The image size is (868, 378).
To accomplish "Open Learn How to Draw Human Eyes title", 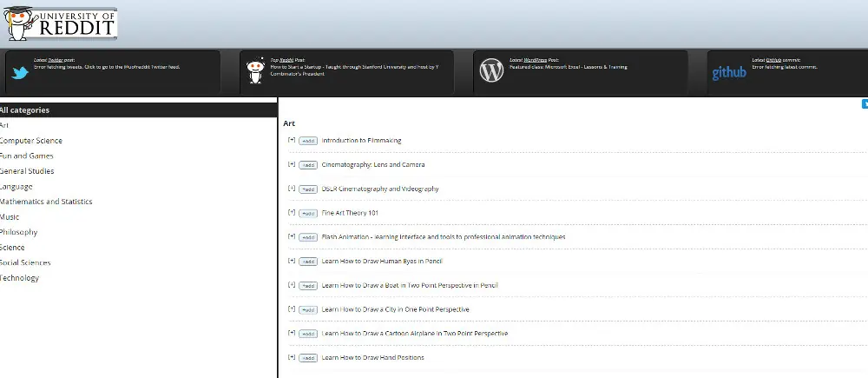I will tap(382, 261).
